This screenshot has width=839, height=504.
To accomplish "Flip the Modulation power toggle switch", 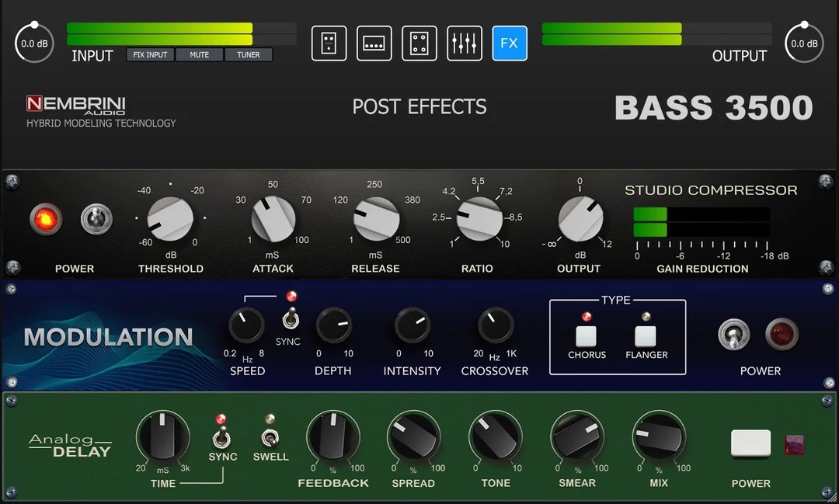I will 733,335.
